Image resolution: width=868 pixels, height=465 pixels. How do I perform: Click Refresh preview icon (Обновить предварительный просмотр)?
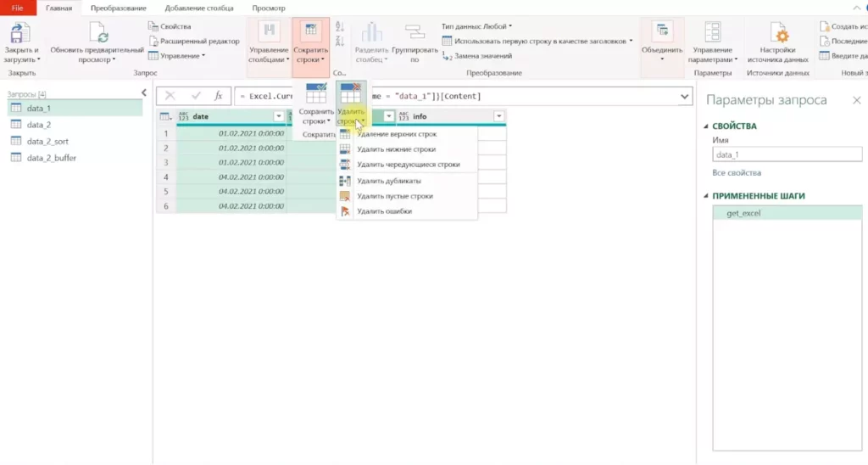[97, 33]
